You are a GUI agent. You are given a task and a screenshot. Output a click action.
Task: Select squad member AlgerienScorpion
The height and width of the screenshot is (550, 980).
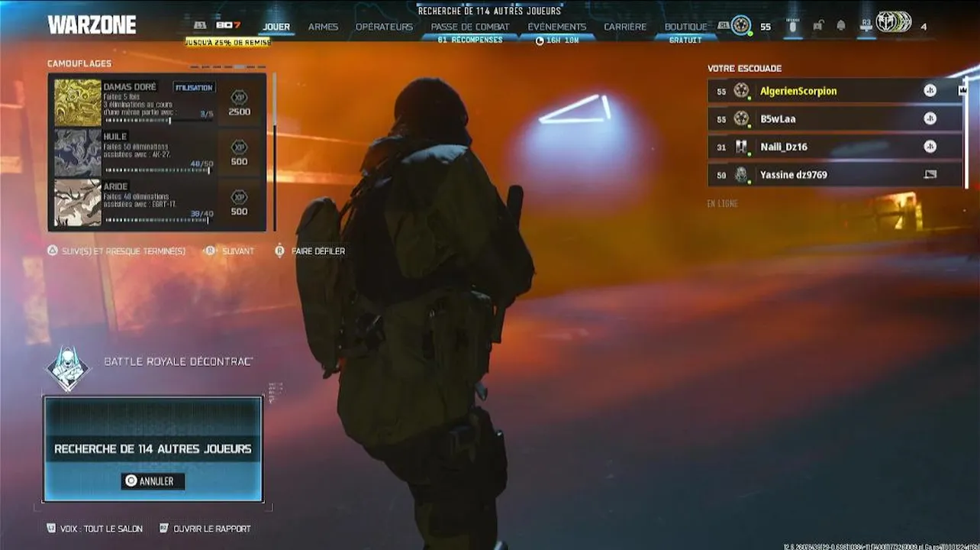point(835,91)
